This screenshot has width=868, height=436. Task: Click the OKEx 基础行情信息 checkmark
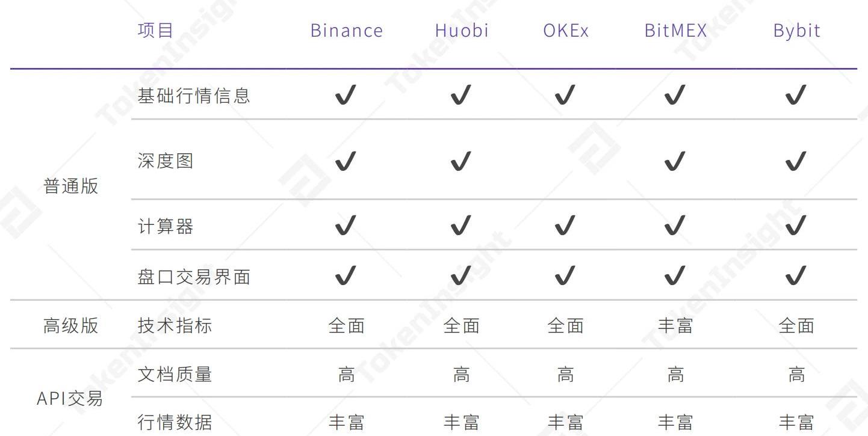tap(565, 95)
